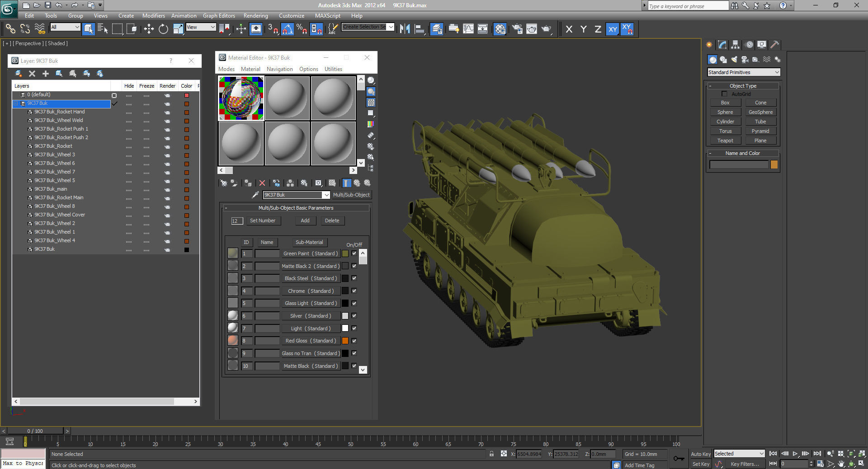Screen dimensions: 868x469
Task: Open the Modifiers menu
Action: 153,15
